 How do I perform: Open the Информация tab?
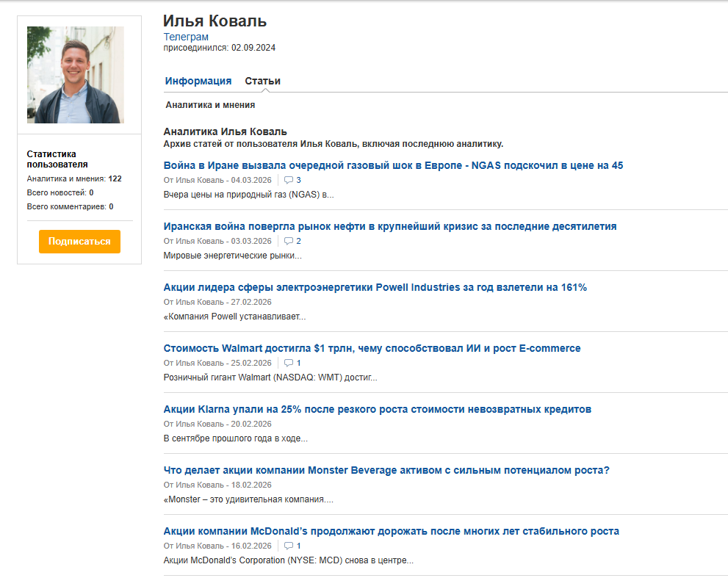(x=198, y=81)
